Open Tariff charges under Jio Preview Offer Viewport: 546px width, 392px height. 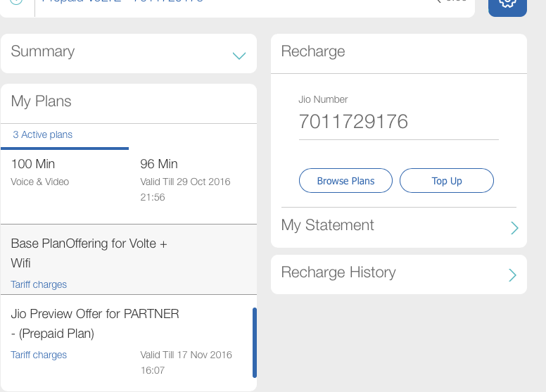pyautogui.click(x=39, y=355)
